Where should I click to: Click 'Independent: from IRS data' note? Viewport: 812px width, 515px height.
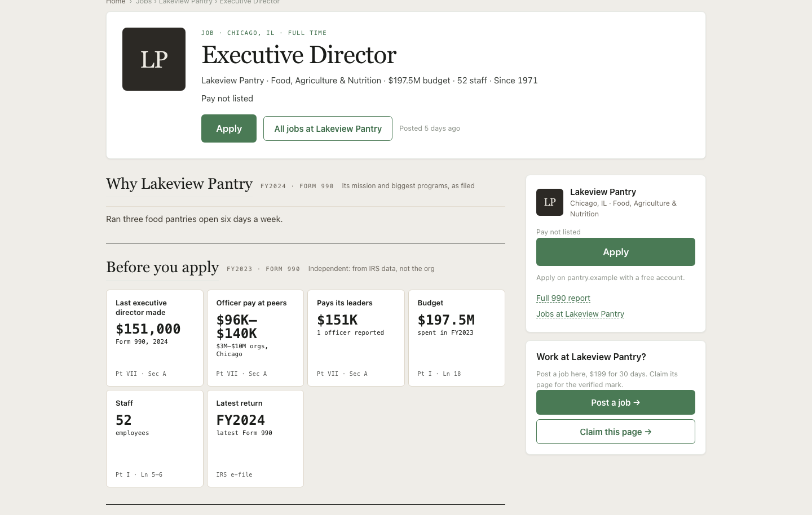pos(371,269)
